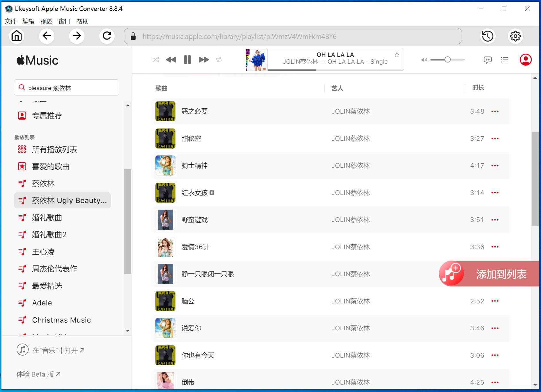This screenshot has height=392, width=541.
Task: Open more options for 脑公
Action: click(495, 301)
